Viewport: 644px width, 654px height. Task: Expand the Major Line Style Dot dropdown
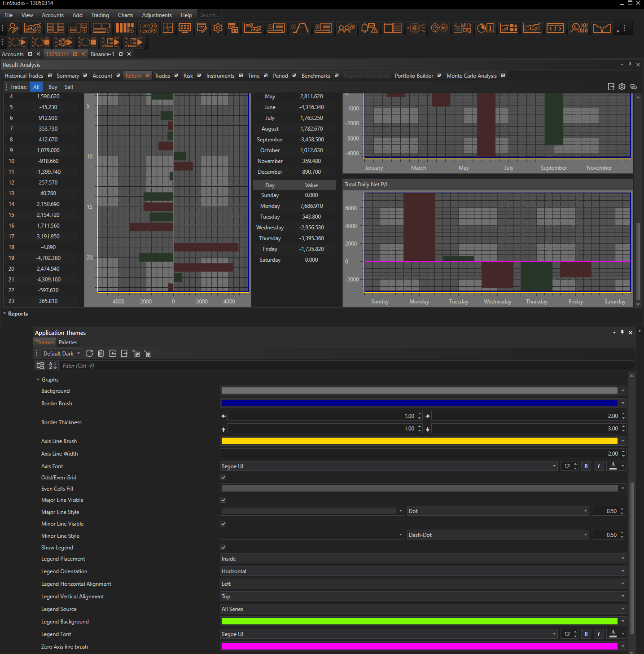pos(497,511)
